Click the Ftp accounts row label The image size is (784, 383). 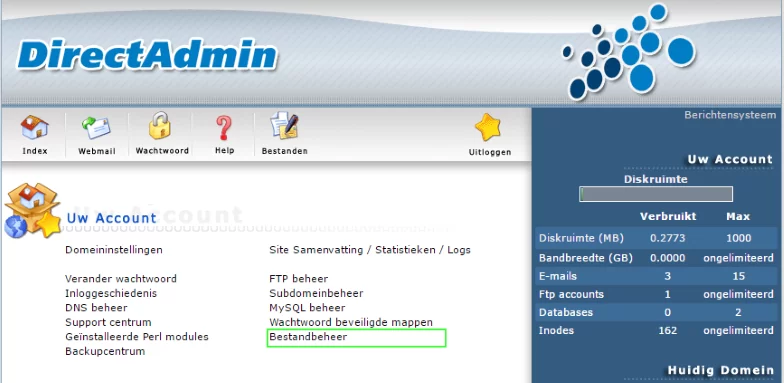coord(571,294)
